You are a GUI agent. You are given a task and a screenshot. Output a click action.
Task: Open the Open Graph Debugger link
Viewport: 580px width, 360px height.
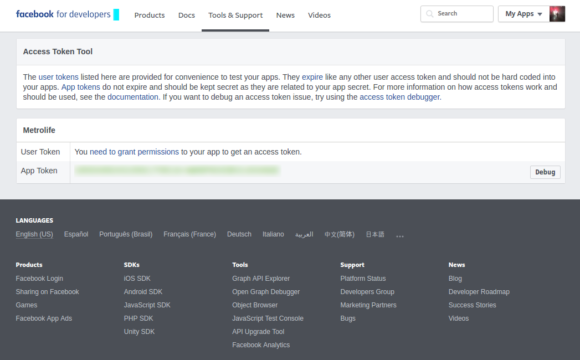(266, 292)
